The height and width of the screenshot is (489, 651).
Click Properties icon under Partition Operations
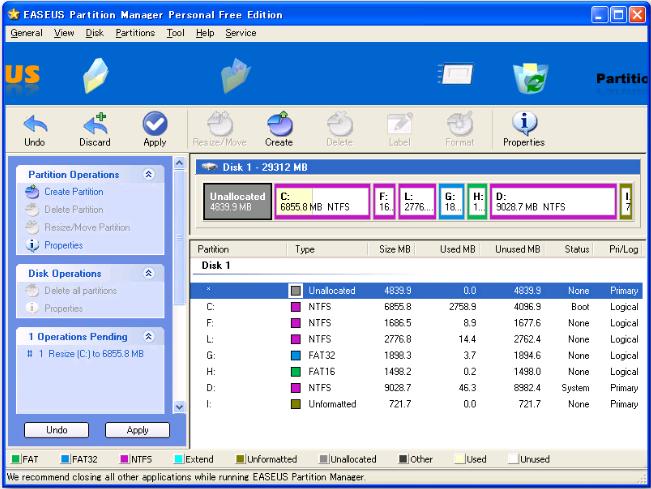click(32, 245)
